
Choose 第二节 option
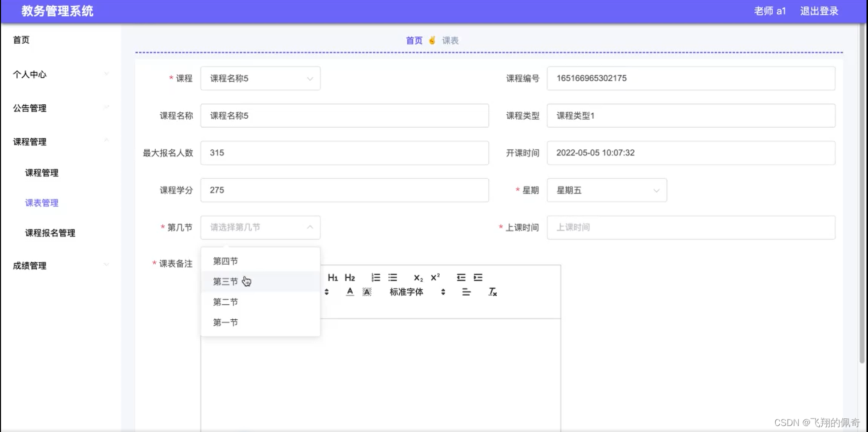click(x=260, y=302)
